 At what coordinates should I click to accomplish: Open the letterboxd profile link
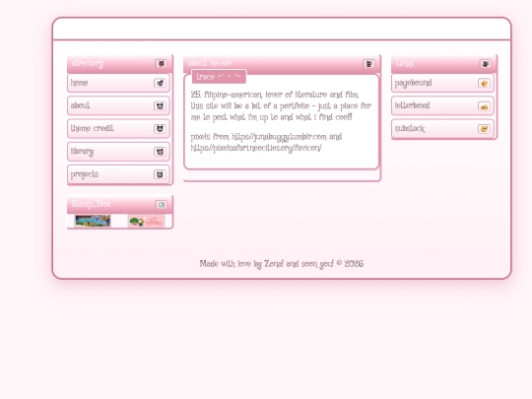442,105
